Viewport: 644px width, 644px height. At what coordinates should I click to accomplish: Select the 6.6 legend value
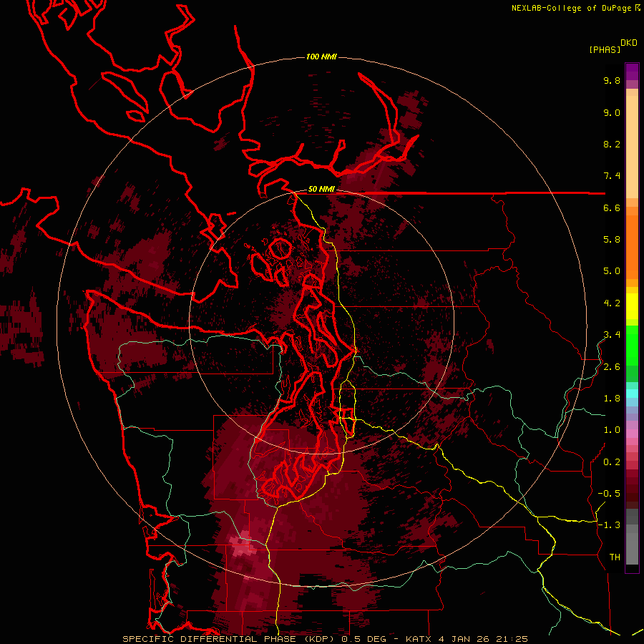612,208
